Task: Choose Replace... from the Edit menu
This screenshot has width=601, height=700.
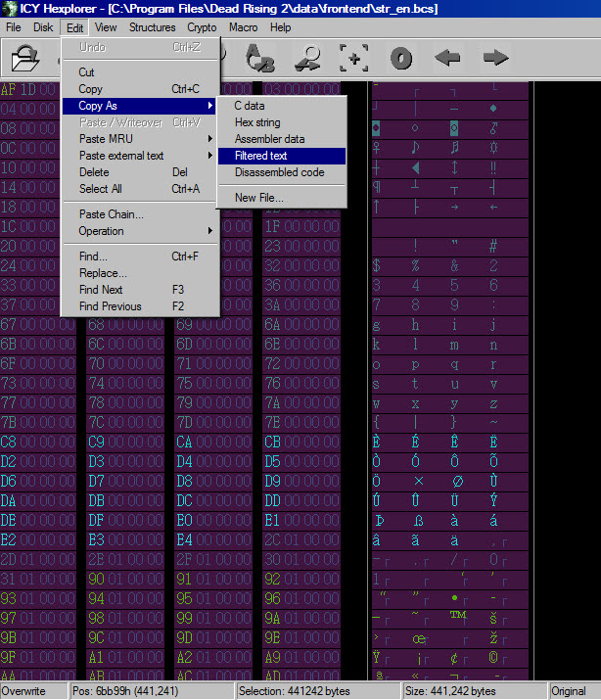Action: pyautogui.click(x=140, y=273)
